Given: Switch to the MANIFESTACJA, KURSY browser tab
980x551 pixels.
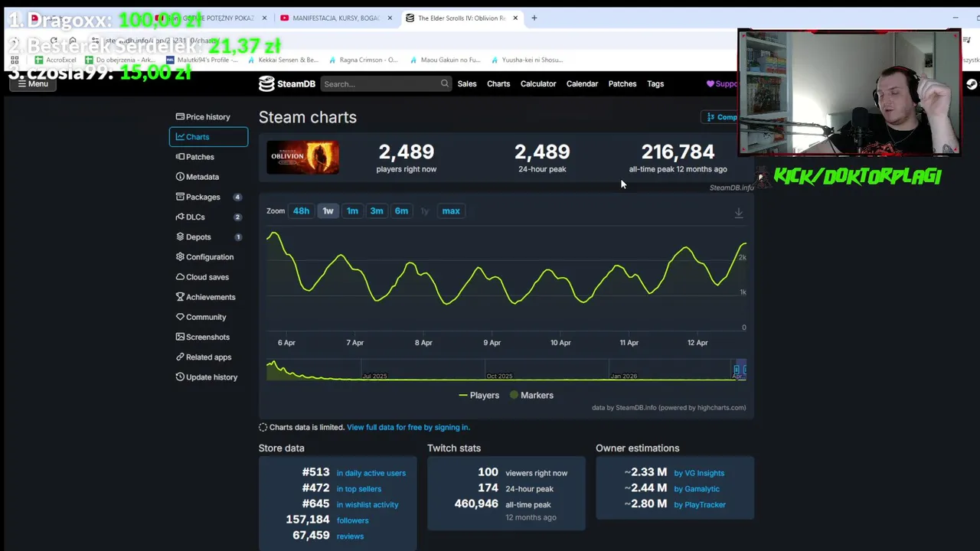Looking at the screenshot, I should tap(336, 18).
